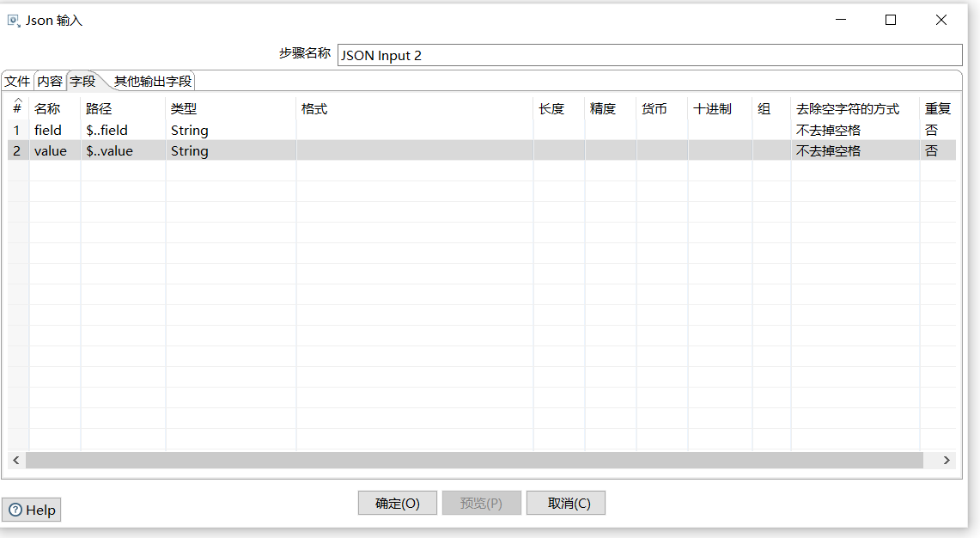Screen dimensions: 980x538
Task: Switch to the 内容 tab
Action: (x=50, y=82)
